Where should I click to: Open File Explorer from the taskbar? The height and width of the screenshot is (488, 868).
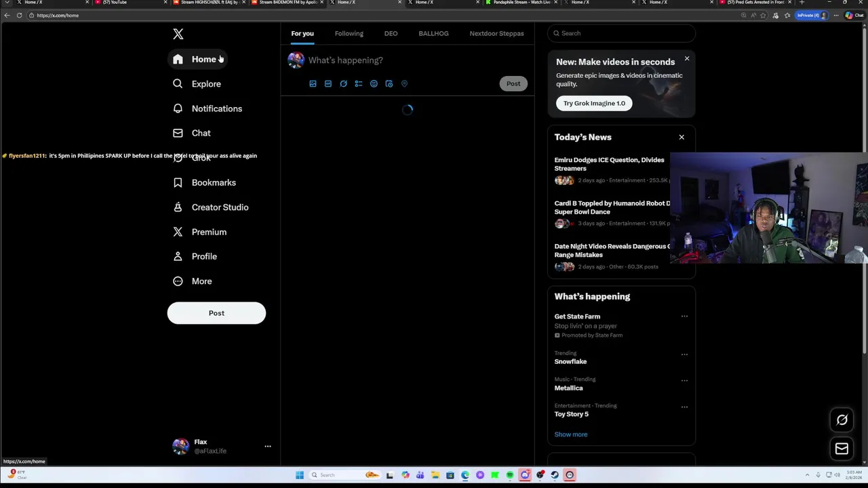pyautogui.click(x=435, y=475)
